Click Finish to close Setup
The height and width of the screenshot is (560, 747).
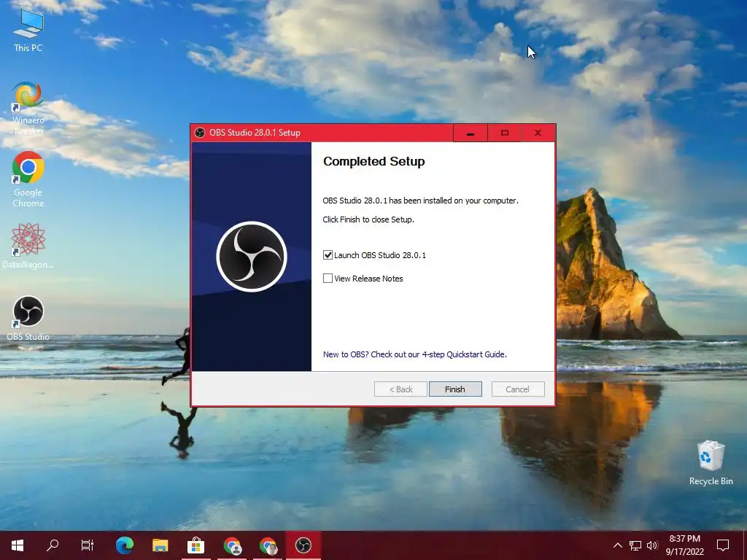pos(455,389)
